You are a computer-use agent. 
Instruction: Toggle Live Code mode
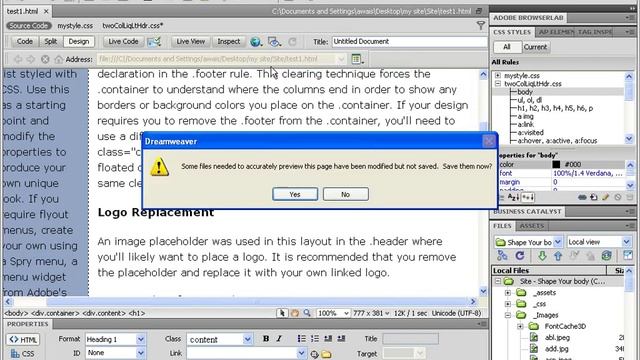[x=123, y=42]
